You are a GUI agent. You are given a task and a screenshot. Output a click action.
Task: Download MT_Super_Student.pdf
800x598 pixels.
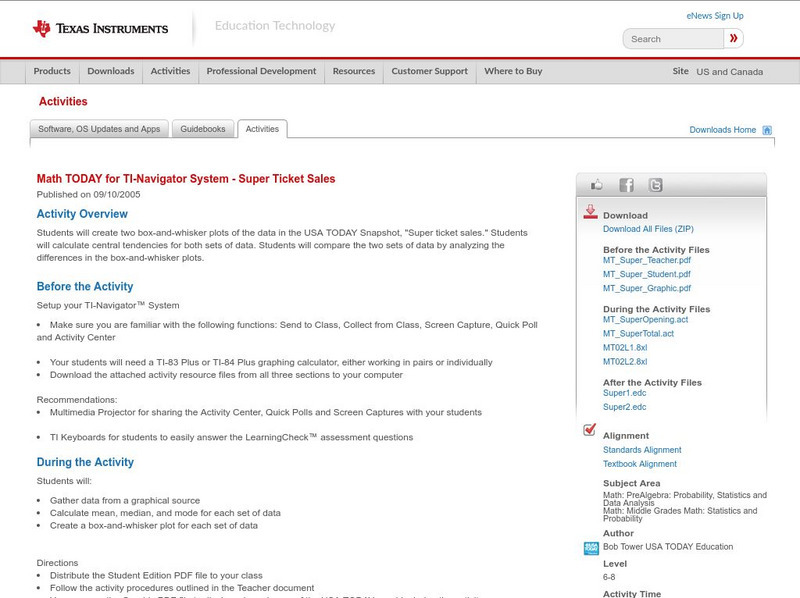tap(646, 274)
